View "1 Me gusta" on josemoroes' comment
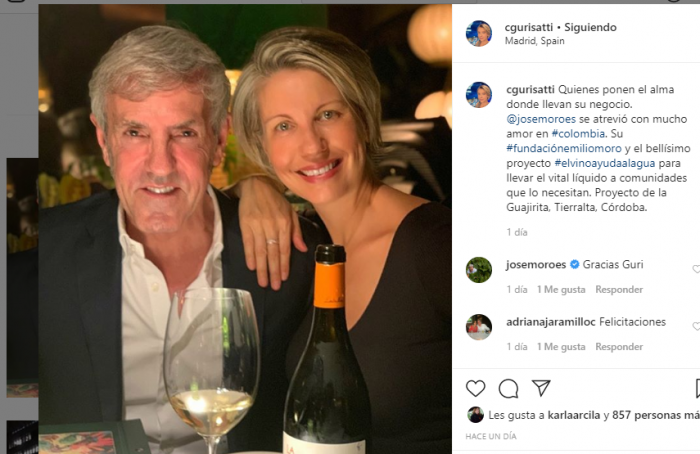This screenshot has width=700, height=454. pyautogui.click(x=561, y=290)
